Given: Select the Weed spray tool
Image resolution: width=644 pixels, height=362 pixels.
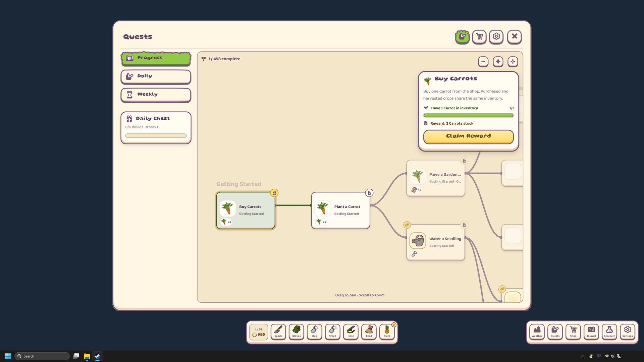Looking at the screenshot, I should (x=333, y=332).
